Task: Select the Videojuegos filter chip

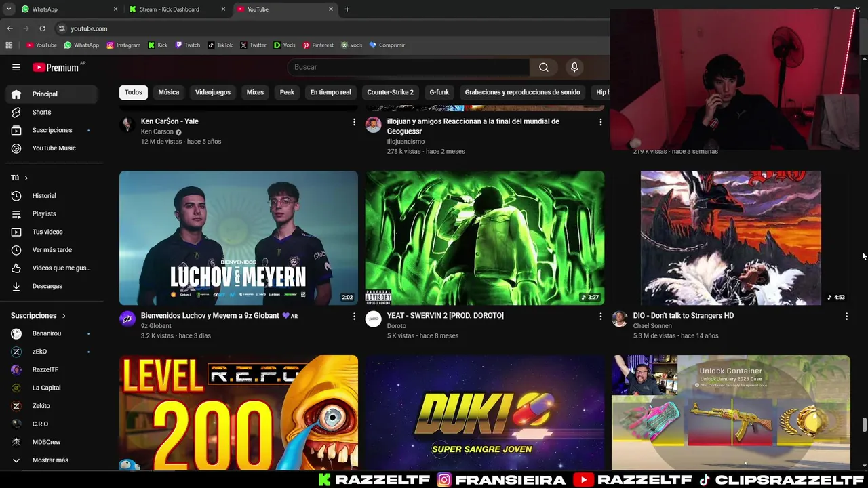Action: tap(213, 92)
